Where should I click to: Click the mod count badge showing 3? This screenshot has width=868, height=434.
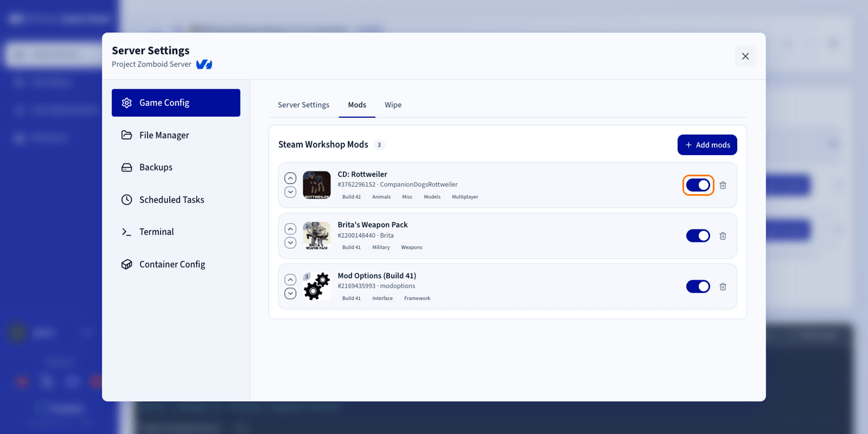(x=379, y=144)
